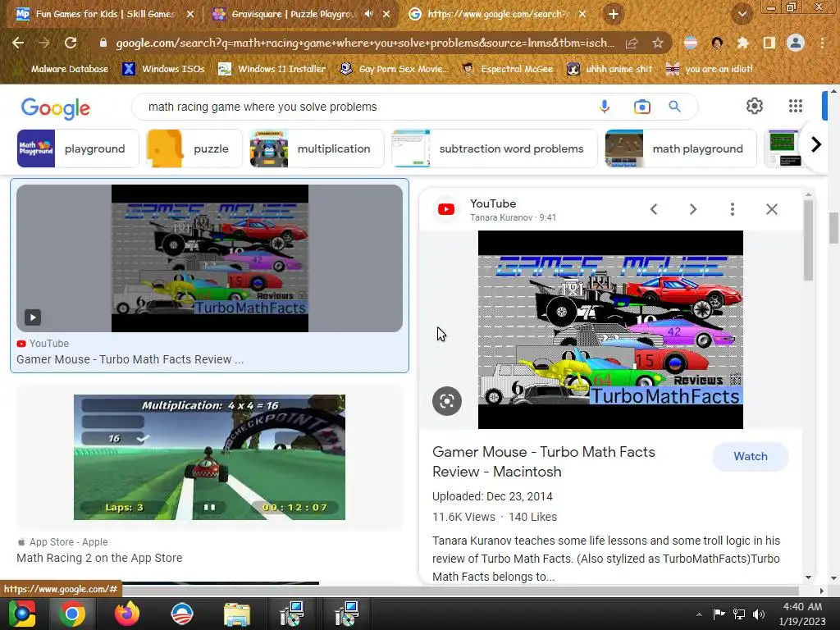This screenshot has width=840, height=630.
Task: Open File Explorer from the taskbar
Action: [x=236, y=614]
